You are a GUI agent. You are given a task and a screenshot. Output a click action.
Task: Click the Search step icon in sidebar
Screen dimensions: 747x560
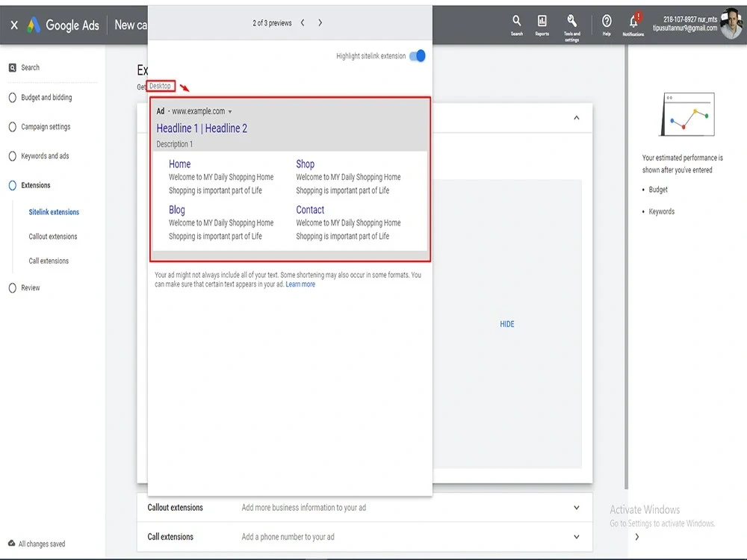pos(13,68)
